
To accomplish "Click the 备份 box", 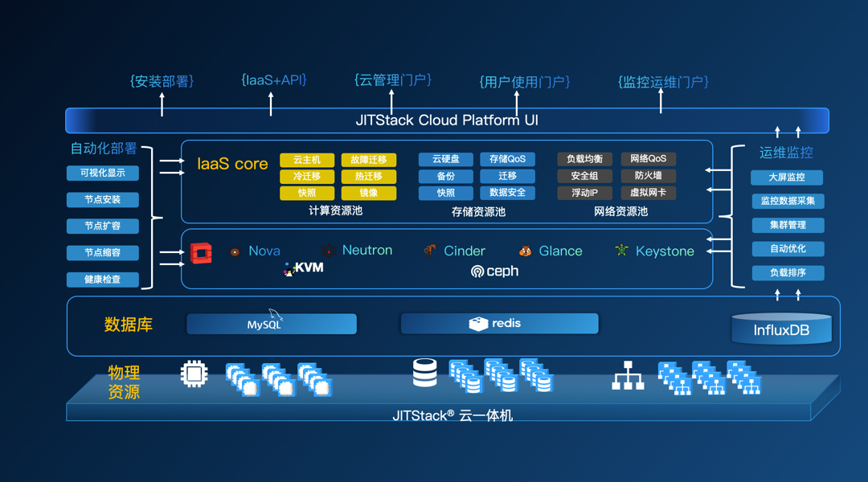I will (x=445, y=176).
